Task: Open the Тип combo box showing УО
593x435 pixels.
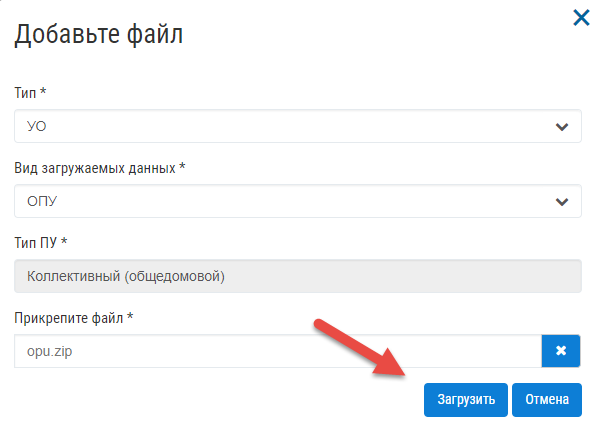Action: 298,126
